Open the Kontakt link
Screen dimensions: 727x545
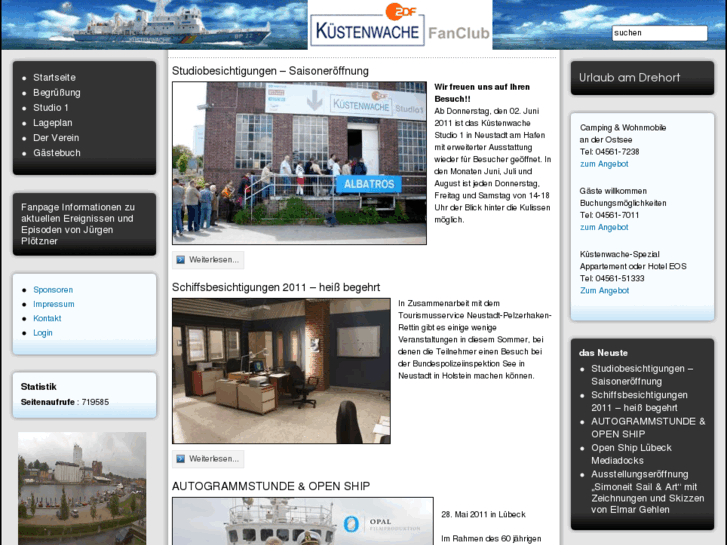pyautogui.click(x=47, y=318)
